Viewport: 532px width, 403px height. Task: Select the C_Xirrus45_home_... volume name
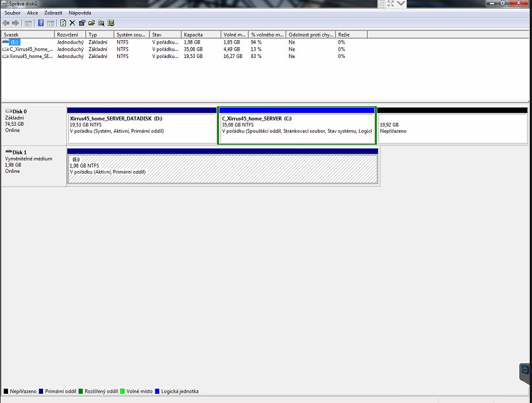tap(31, 49)
